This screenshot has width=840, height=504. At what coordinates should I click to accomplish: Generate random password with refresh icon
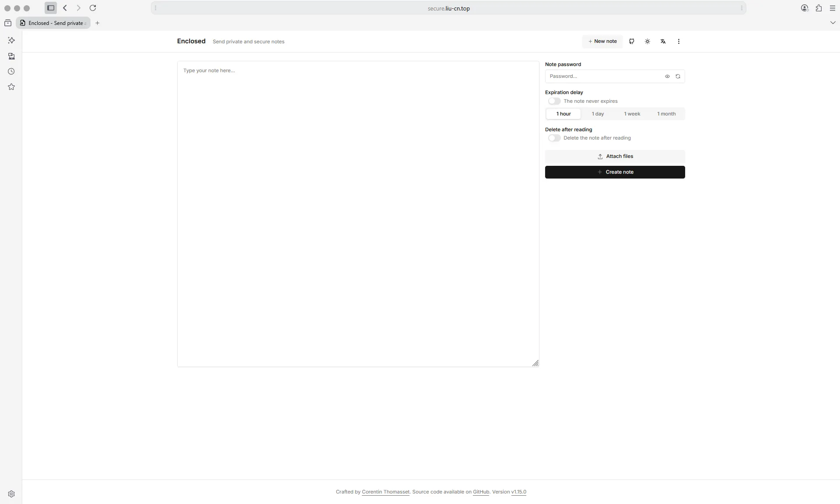click(x=678, y=77)
